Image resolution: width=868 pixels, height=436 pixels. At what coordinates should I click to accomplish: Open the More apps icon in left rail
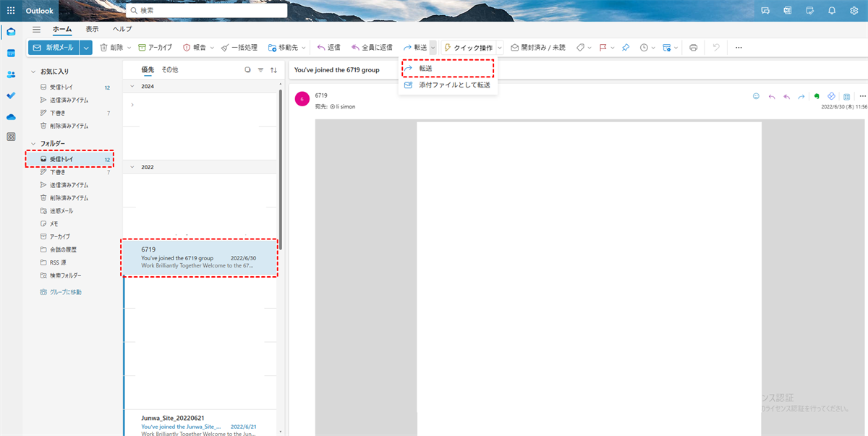coord(11,137)
